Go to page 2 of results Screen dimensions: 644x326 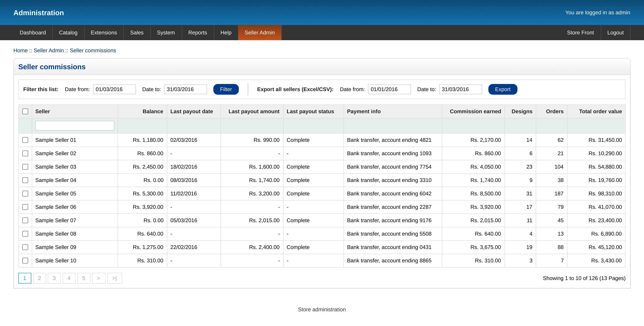[x=40, y=278]
